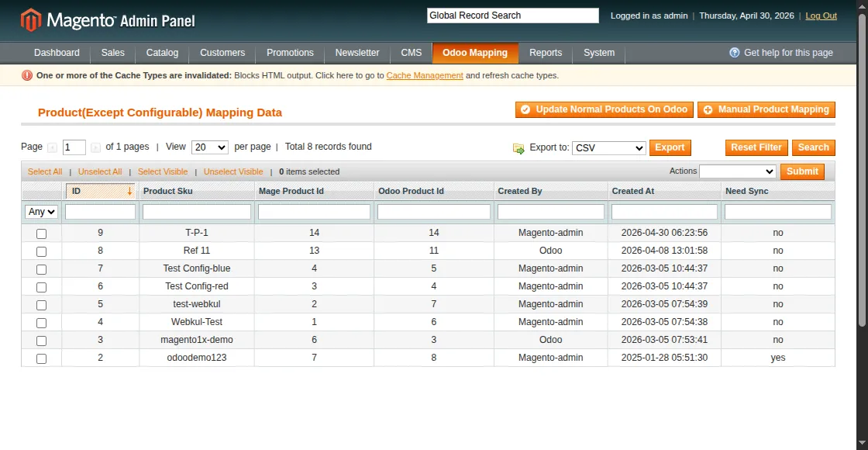The image size is (868, 450).
Task: Click the Created By filter field
Action: coord(551,212)
